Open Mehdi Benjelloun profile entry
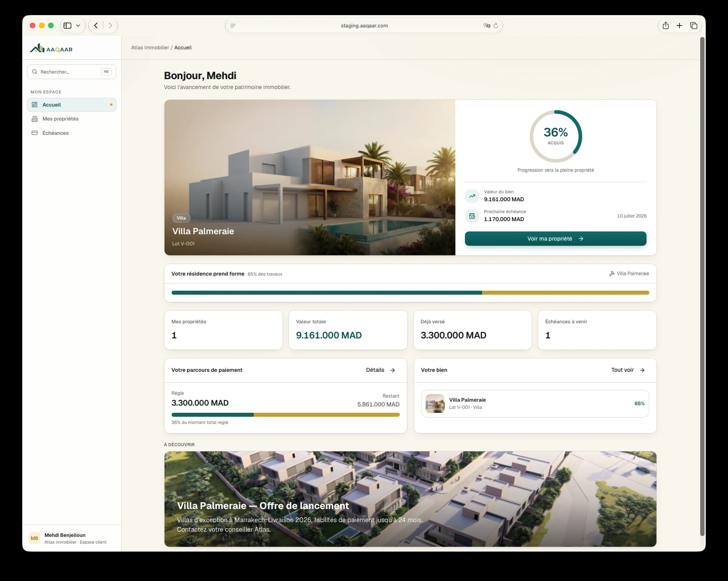The image size is (728, 581). pyautogui.click(x=72, y=538)
